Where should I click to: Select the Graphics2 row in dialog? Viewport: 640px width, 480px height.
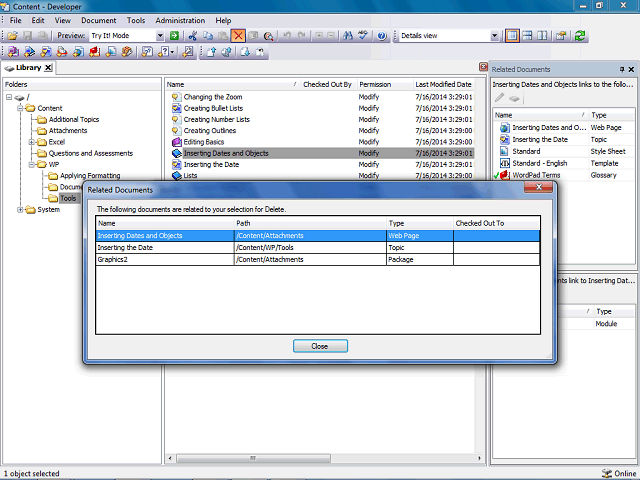(318, 259)
